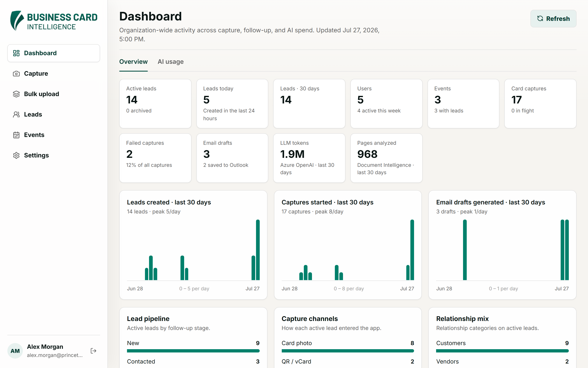
Task: Click the 'Relationship mix' heading
Action: (462, 319)
